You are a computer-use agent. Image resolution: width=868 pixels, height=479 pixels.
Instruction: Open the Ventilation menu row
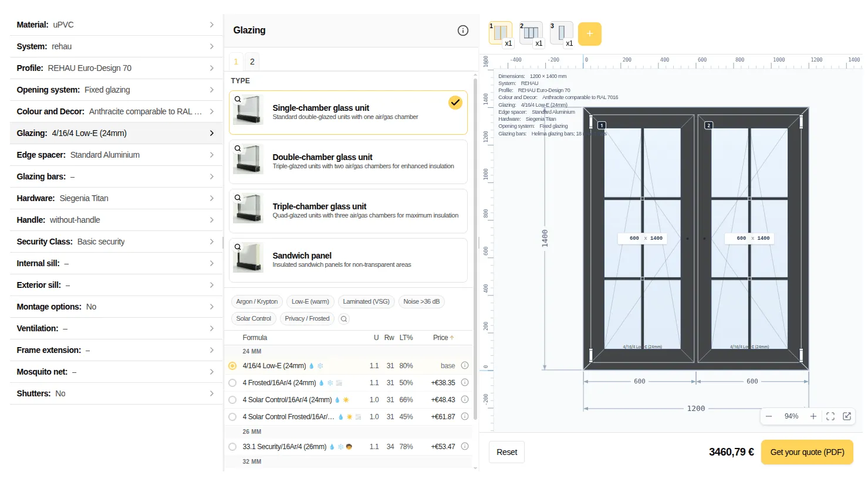tap(115, 328)
